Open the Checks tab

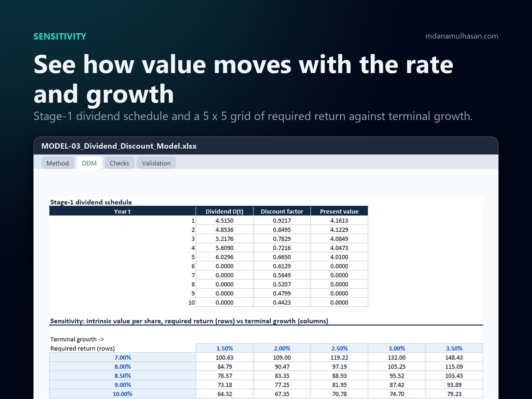(x=119, y=163)
